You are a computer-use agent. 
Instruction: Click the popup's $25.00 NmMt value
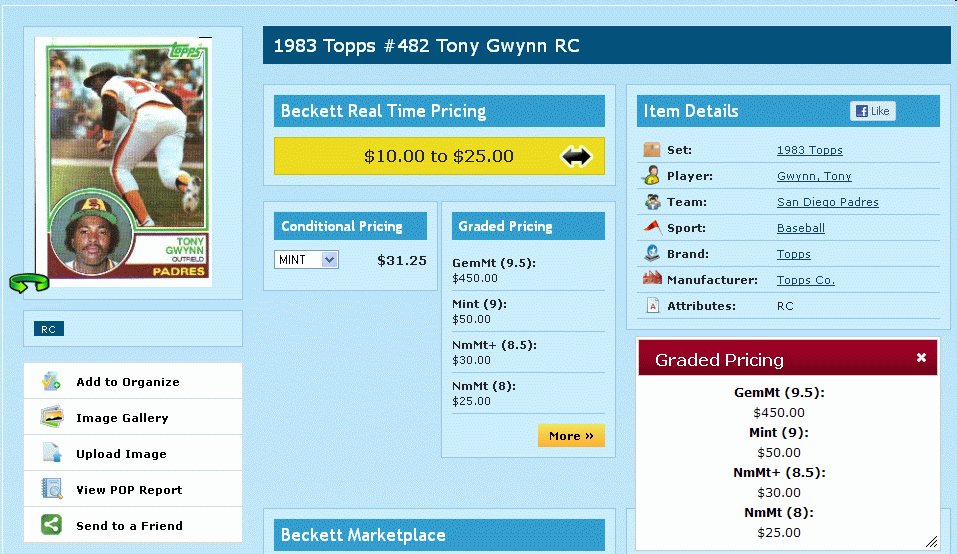779,533
